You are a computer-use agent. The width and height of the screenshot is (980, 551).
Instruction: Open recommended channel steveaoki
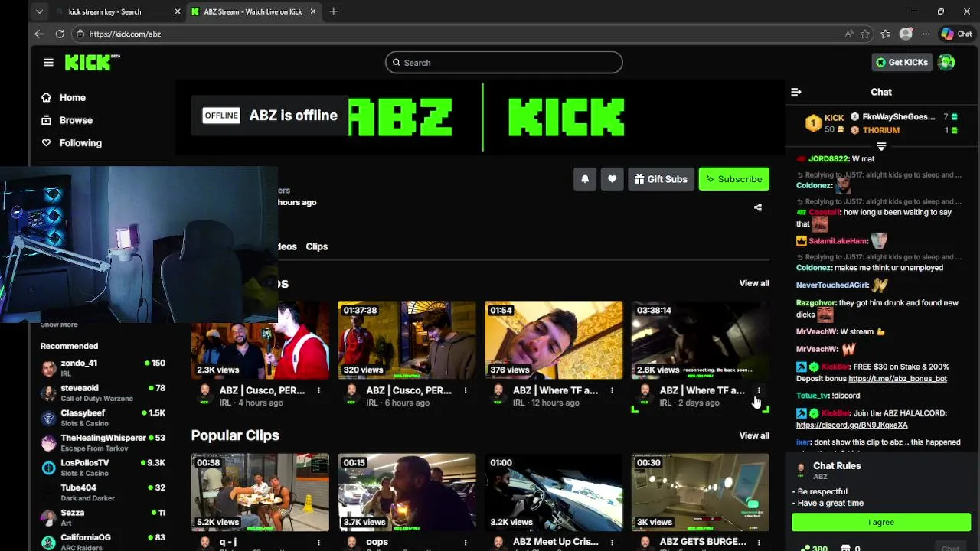pos(103,393)
